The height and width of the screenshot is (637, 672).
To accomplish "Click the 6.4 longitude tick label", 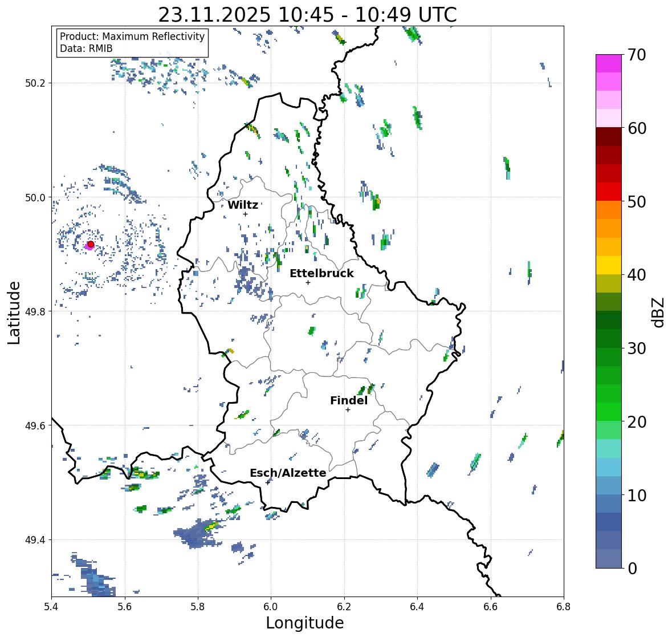I will coord(417,607).
